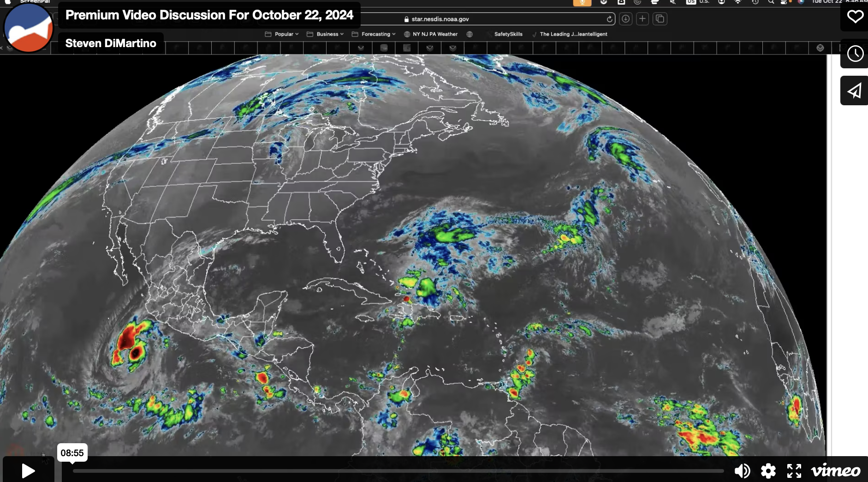Play the Vimeo video

pyautogui.click(x=29, y=470)
